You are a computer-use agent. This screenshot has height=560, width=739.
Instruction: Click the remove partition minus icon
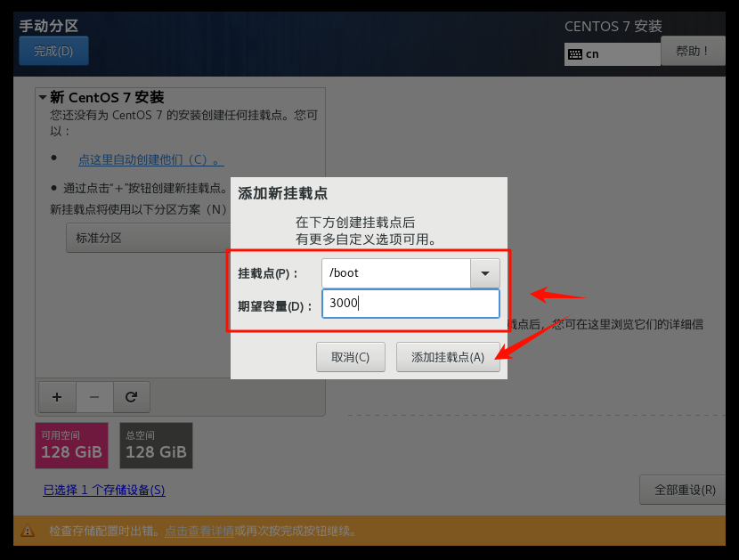pyautogui.click(x=93, y=397)
